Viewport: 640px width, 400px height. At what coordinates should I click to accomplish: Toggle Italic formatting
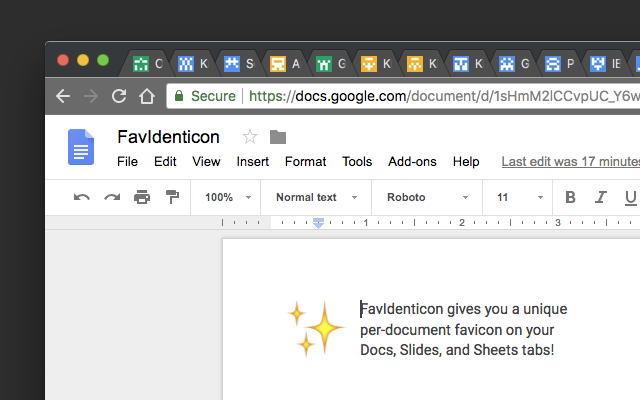coord(600,197)
